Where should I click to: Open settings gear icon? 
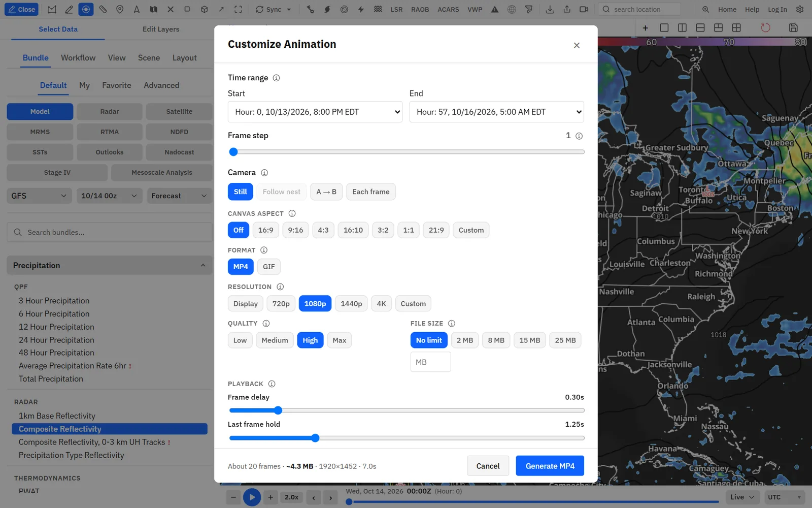point(800,9)
